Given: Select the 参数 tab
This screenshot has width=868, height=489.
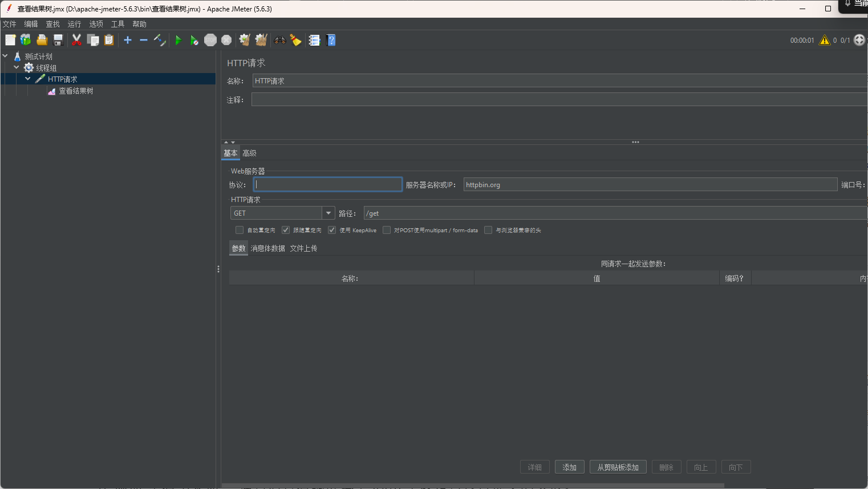Looking at the screenshot, I should tap(238, 248).
